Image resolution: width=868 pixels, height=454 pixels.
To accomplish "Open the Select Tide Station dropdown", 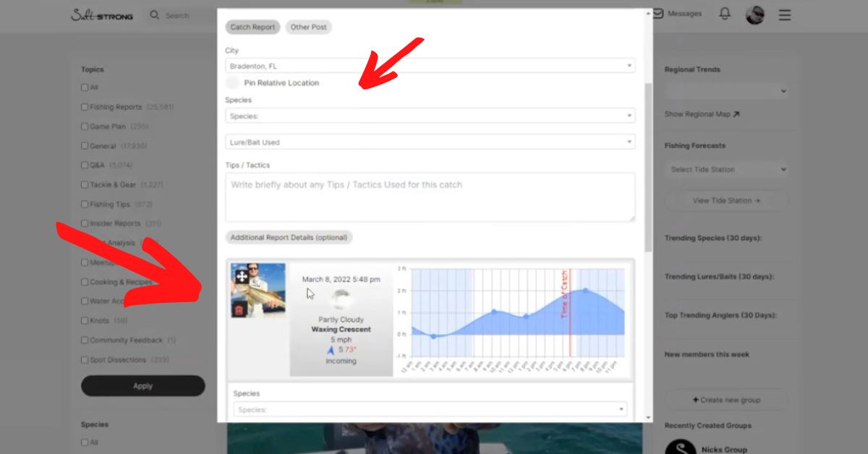I will [726, 170].
